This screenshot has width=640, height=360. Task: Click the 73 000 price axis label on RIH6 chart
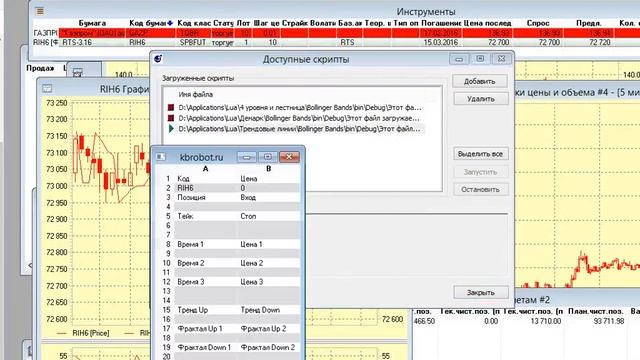(x=57, y=186)
